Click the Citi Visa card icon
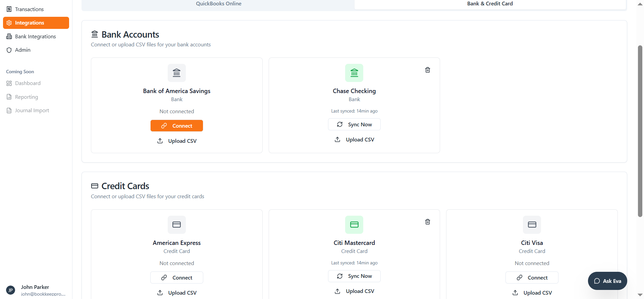644x299 pixels. pyautogui.click(x=532, y=225)
